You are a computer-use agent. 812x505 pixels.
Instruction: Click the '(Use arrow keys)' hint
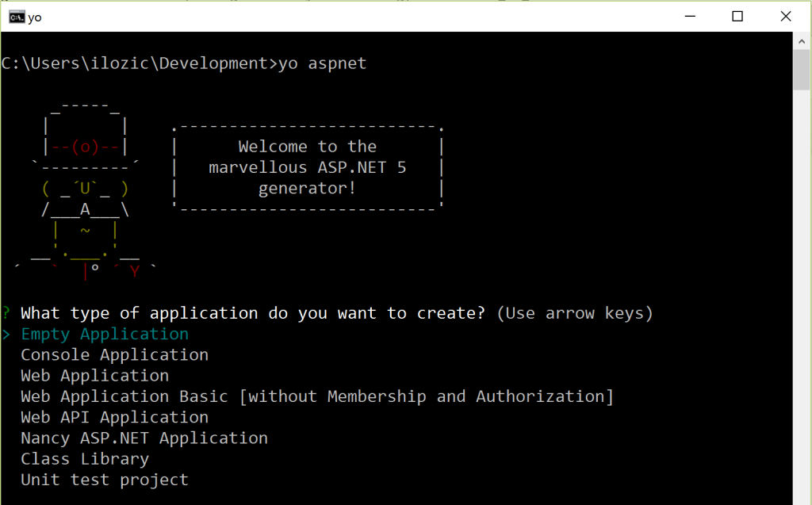[575, 313]
